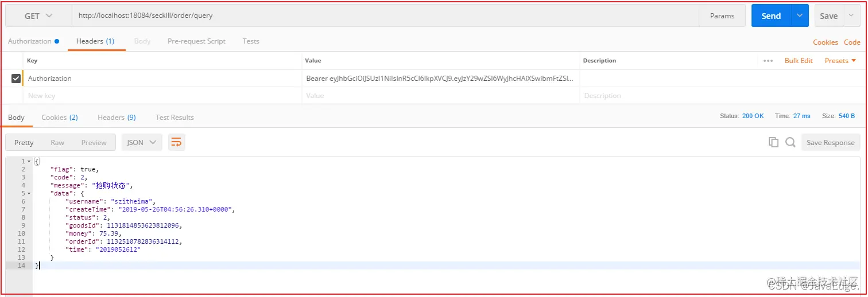
Task: Select the Pretty view
Action: tap(24, 143)
